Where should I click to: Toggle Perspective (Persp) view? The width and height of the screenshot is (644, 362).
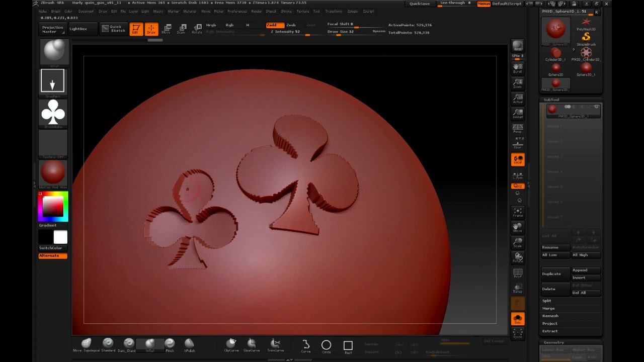517,129
